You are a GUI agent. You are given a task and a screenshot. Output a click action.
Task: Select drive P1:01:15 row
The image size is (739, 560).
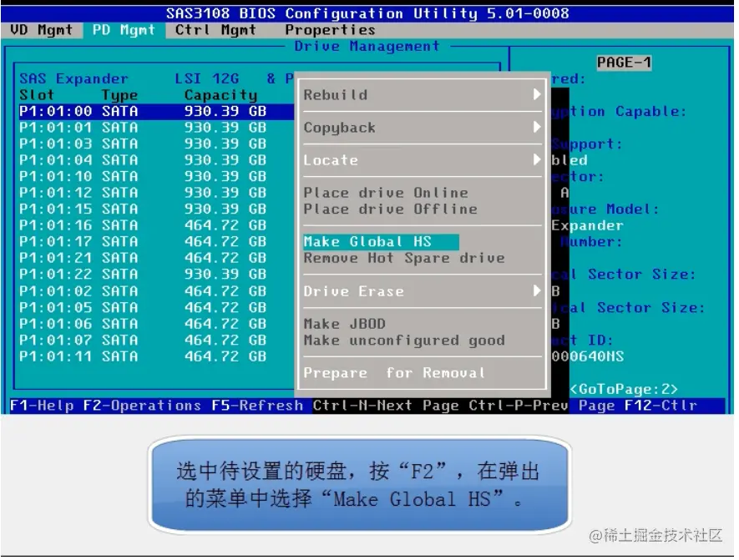click(155, 209)
